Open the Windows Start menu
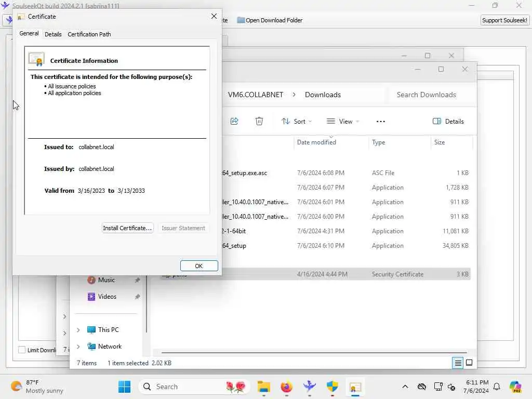The image size is (532, 399). click(x=125, y=387)
